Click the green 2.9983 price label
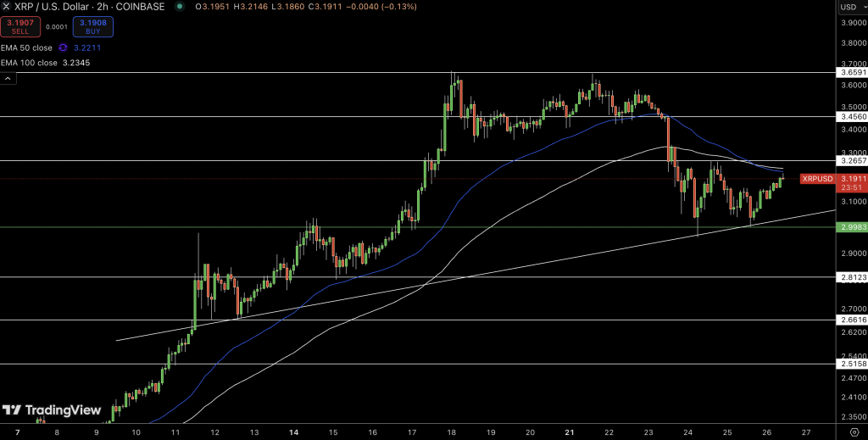868x440 pixels. (x=851, y=227)
